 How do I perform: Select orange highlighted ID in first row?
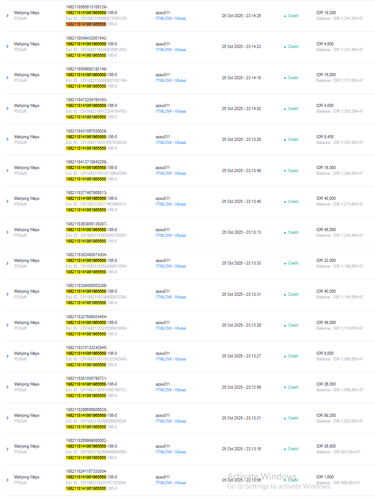click(86, 24)
